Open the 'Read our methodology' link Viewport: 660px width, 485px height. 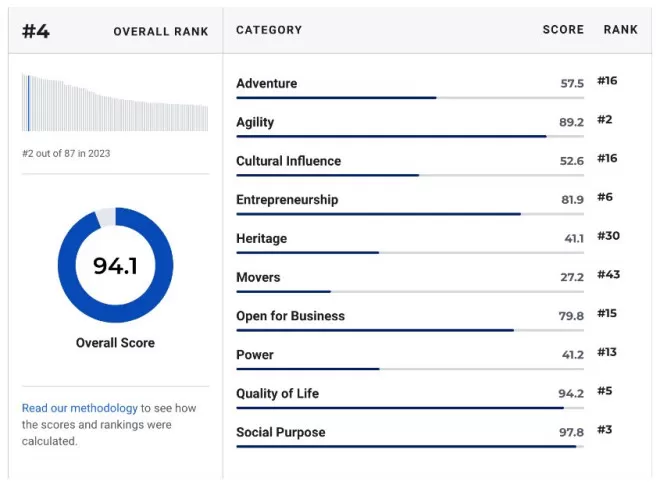[80, 408]
